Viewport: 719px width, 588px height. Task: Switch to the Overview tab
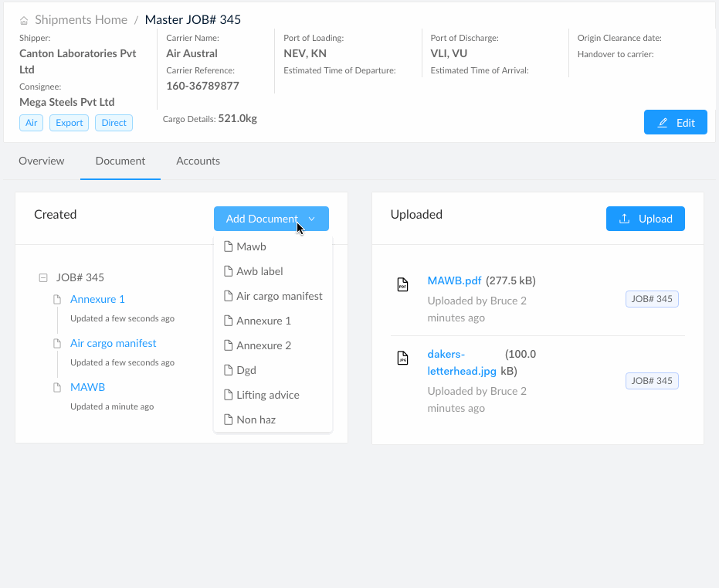click(x=42, y=161)
